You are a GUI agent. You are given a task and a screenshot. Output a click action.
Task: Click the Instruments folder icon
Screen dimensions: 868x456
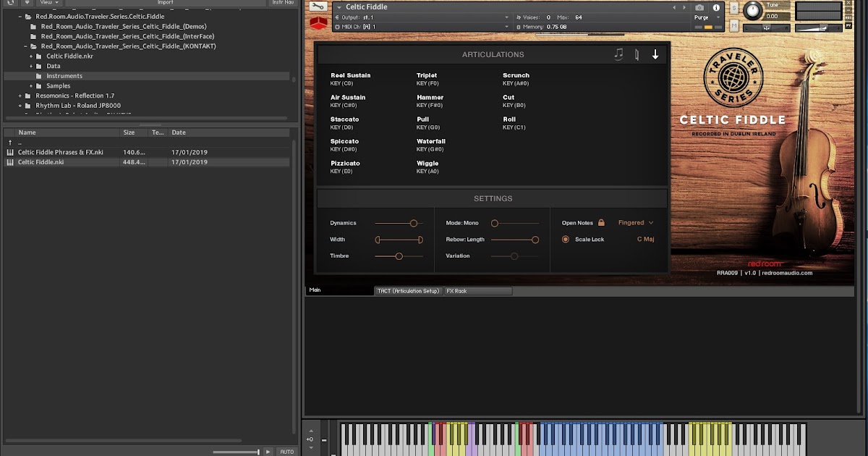(x=39, y=76)
